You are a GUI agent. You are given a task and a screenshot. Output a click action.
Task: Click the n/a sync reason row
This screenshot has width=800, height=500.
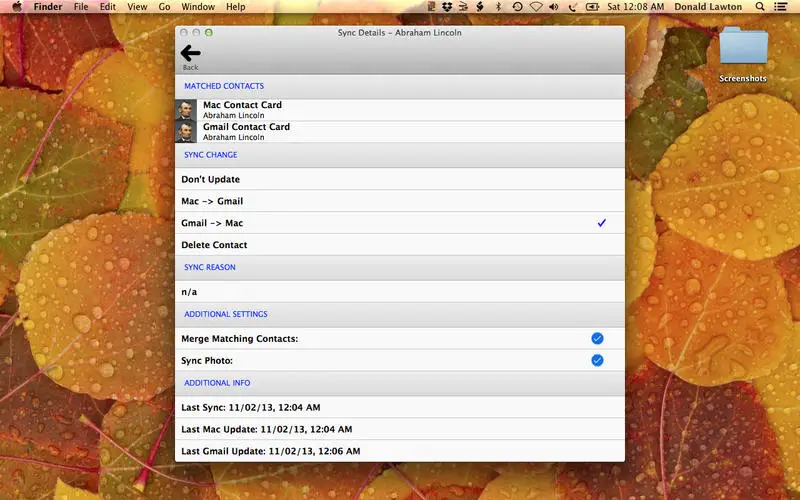pyautogui.click(x=399, y=292)
